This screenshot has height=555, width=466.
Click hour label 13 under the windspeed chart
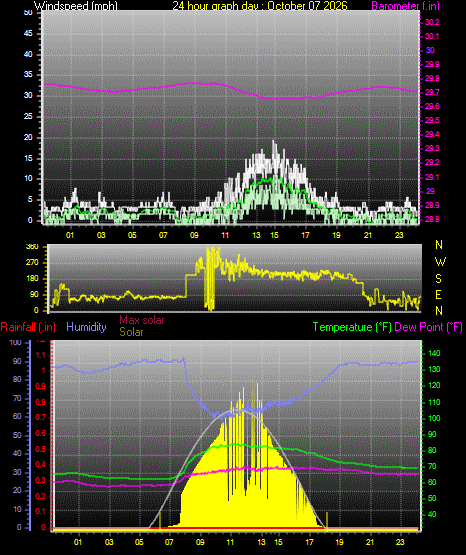tap(256, 235)
